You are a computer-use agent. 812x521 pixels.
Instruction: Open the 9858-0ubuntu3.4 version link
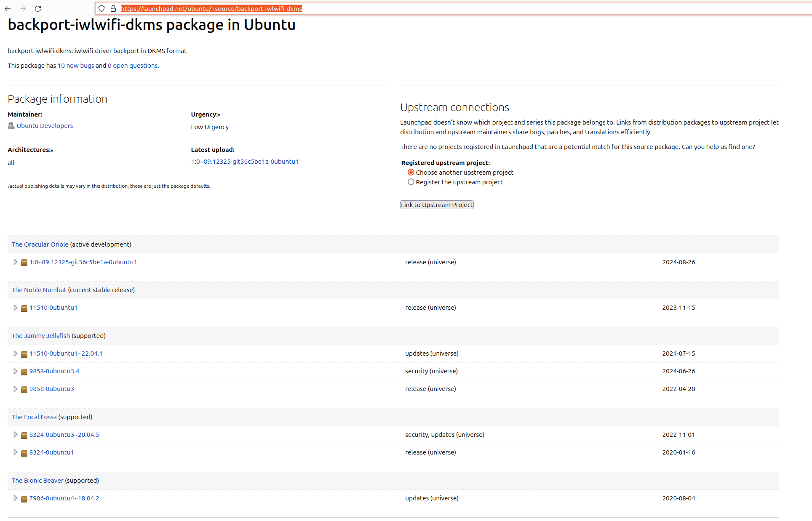pos(54,371)
